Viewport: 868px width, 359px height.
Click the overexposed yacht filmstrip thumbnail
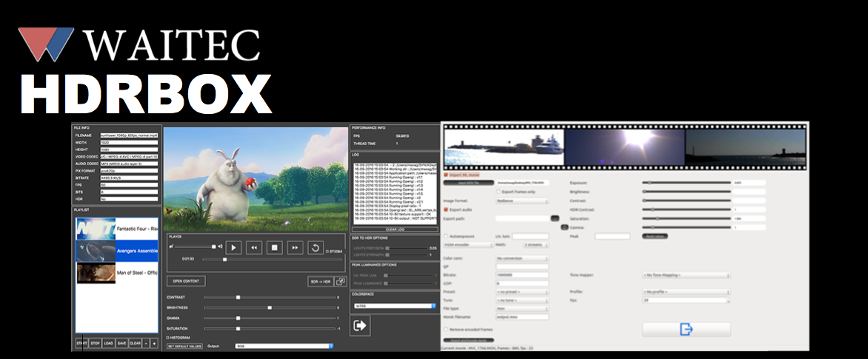[504, 147]
